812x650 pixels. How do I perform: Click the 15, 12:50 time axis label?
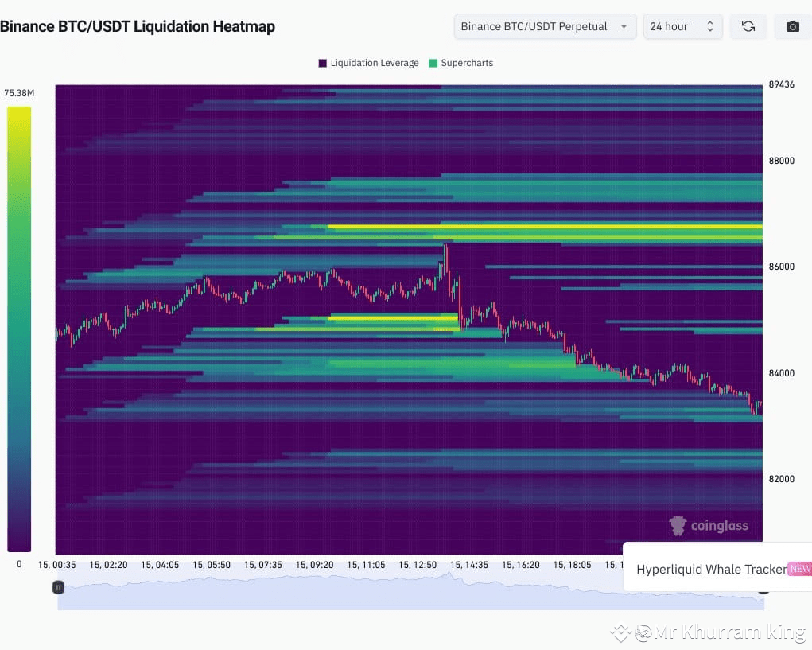[418, 564]
